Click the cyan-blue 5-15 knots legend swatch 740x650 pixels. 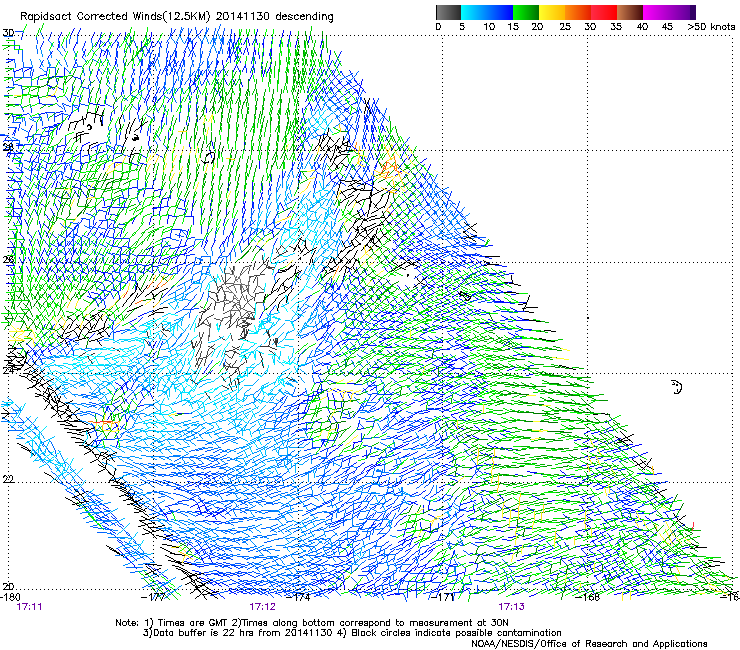[x=487, y=12]
